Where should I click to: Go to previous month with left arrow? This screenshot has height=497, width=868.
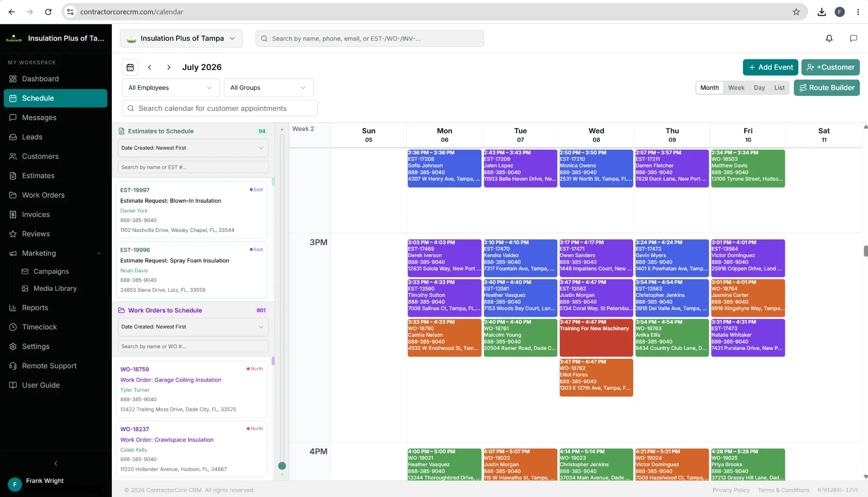[x=150, y=67]
